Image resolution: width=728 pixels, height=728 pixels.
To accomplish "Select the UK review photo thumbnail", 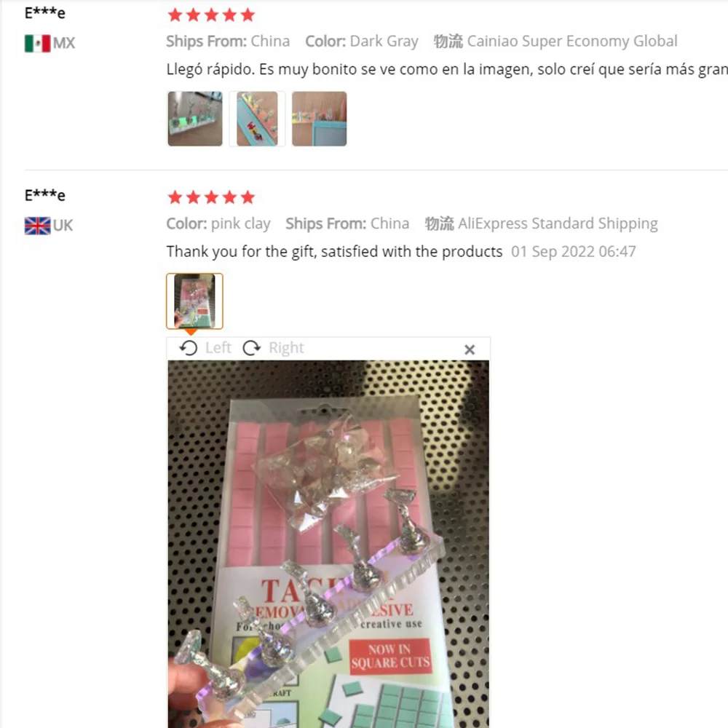I will click(x=194, y=301).
